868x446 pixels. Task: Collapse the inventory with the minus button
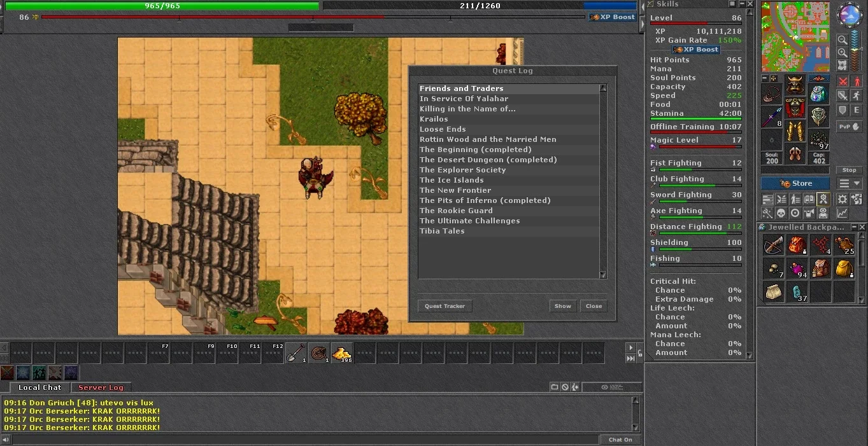765,78
